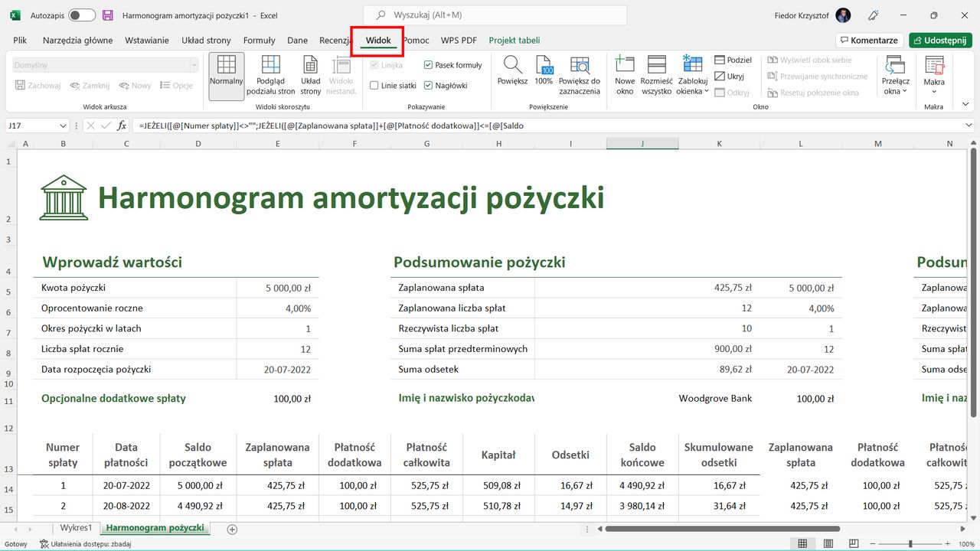
Task: Click the Podziel split button
Action: click(733, 59)
